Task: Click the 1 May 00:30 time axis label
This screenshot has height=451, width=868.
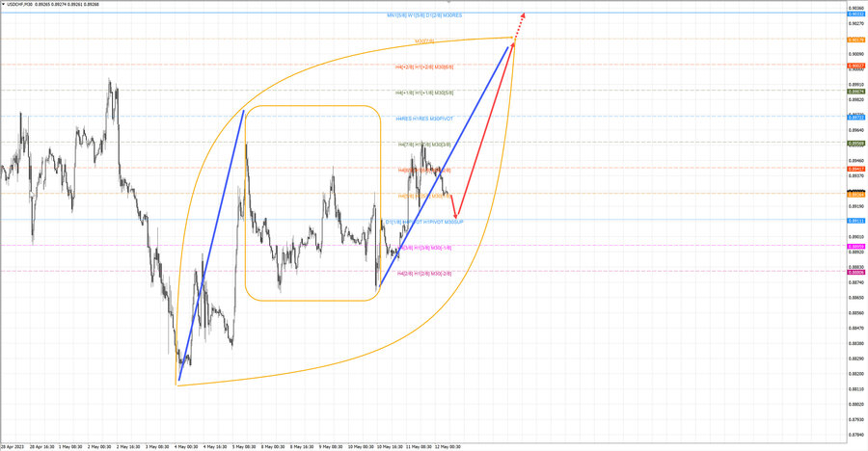Action: [70, 446]
